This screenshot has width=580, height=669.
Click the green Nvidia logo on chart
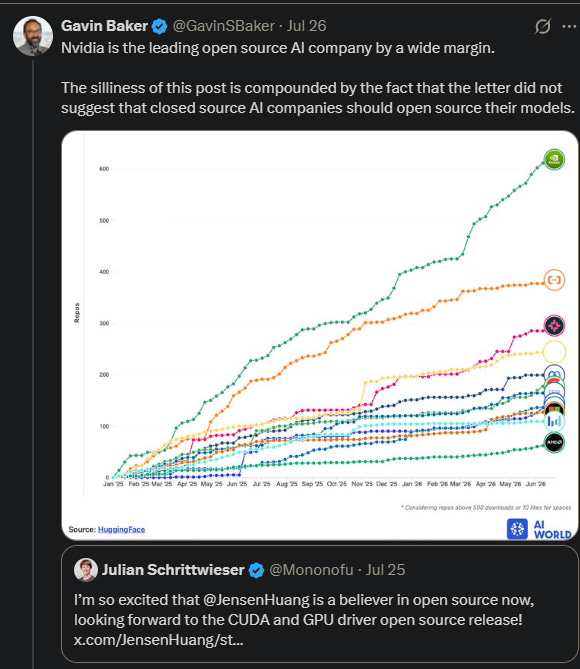554,160
